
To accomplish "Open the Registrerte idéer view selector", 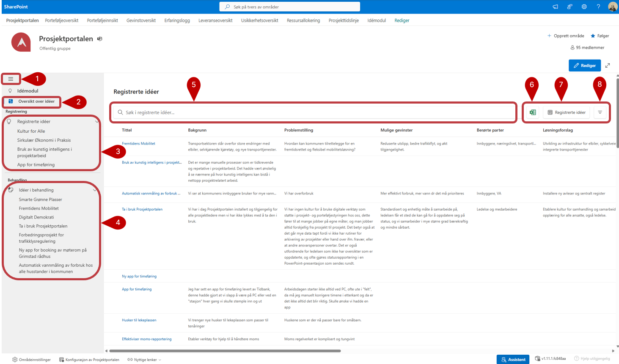I will [x=567, y=112].
